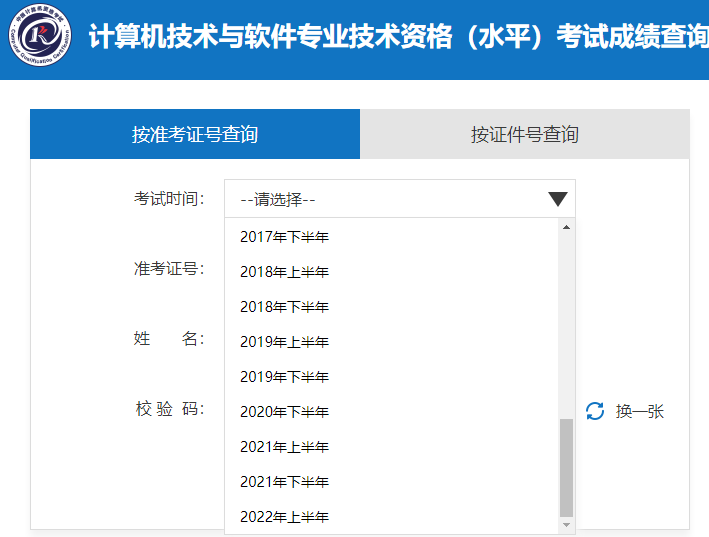Click the refresh captcha arrows icon
Screen dimensions: 709x537
[595, 411]
